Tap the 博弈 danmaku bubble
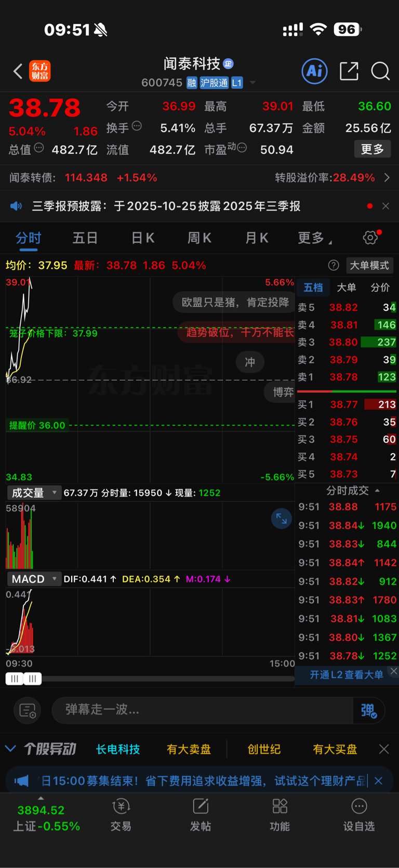This screenshot has height=868, width=399. 281,392
